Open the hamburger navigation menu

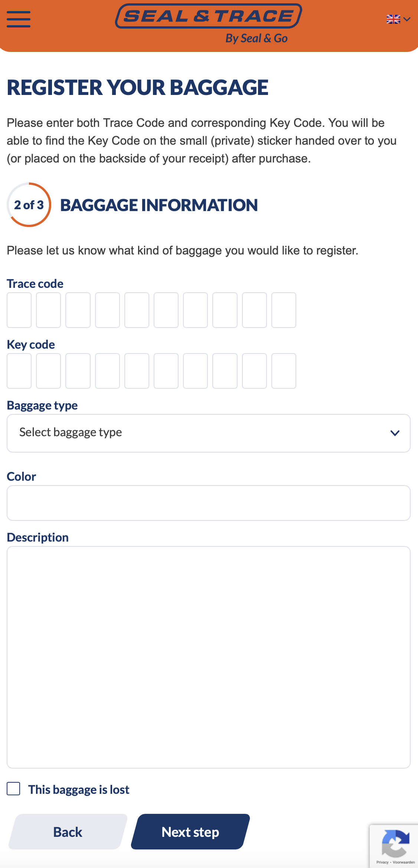pyautogui.click(x=19, y=19)
